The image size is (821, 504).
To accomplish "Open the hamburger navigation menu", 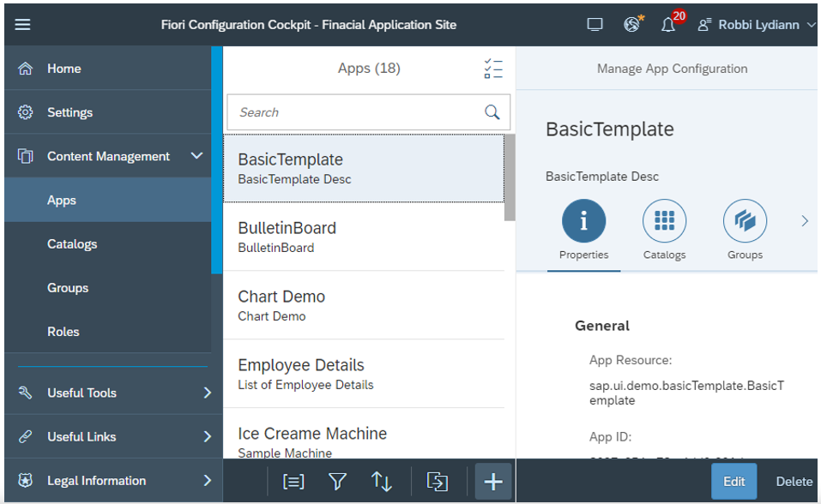I will point(22,25).
